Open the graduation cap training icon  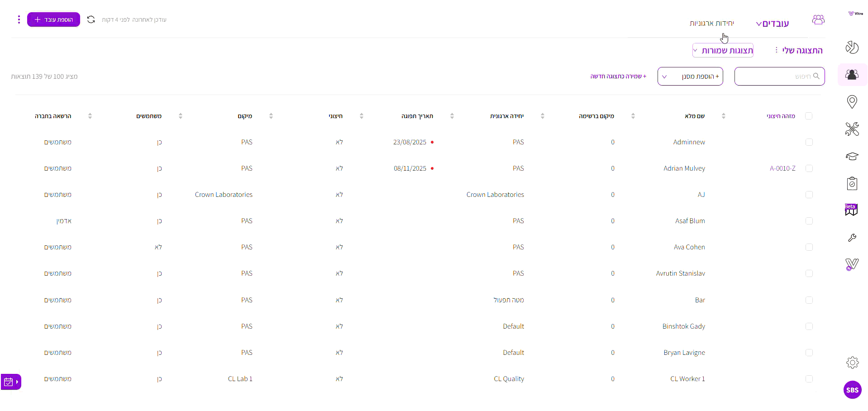pos(852,156)
